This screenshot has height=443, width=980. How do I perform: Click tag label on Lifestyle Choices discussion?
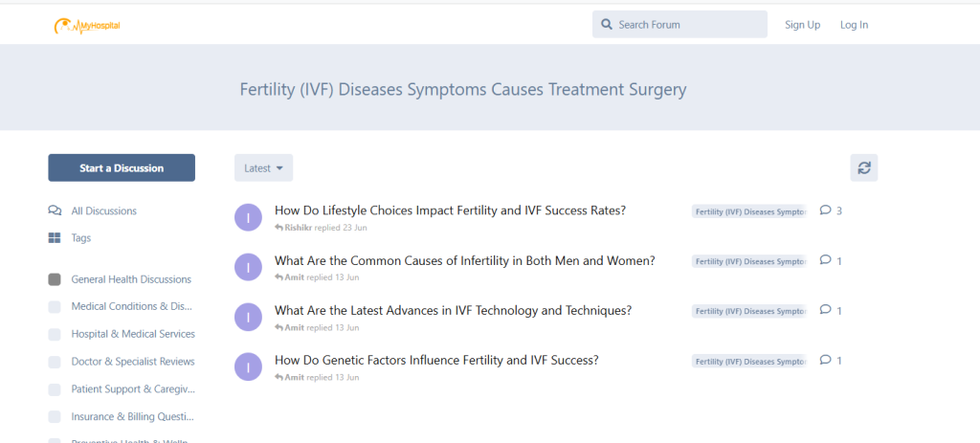click(749, 211)
